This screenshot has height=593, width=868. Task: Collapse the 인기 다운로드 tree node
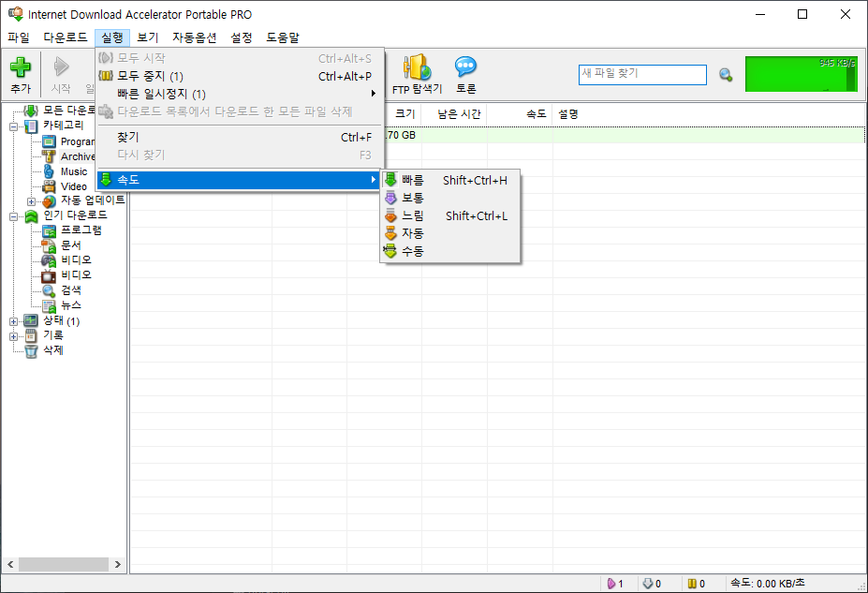pos(13,216)
